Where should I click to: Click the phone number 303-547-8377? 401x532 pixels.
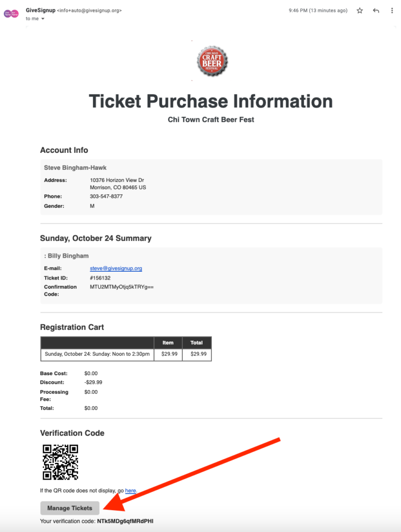pyautogui.click(x=106, y=196)
